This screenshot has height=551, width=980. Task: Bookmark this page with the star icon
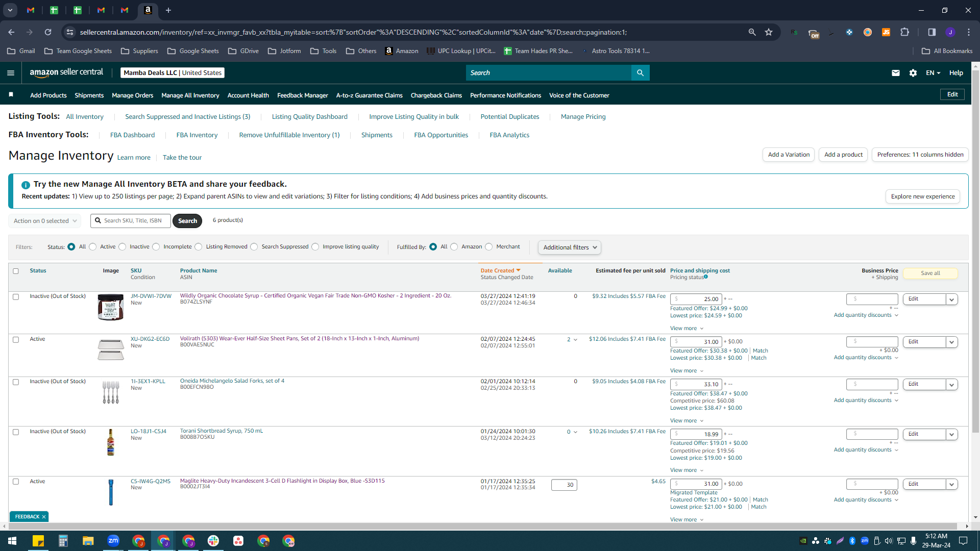pos(769,32)
